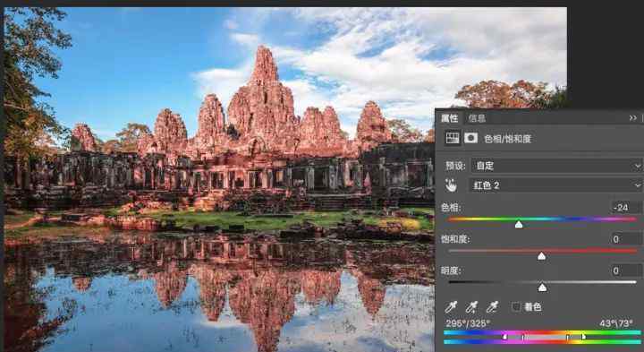Activate the on-image hand adjustment tool

coord(451,185)
